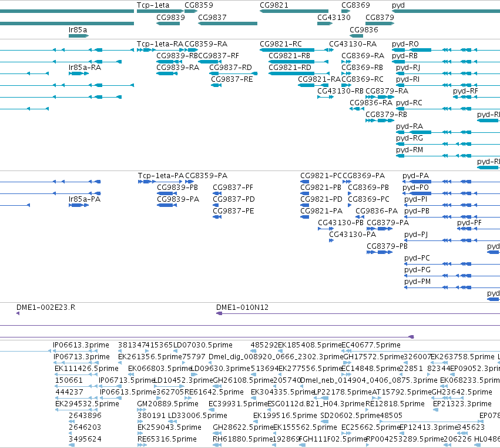This screenshot has height=448, width=500.
Task: Select the CG9836 gene label
Action: point(364,29)
